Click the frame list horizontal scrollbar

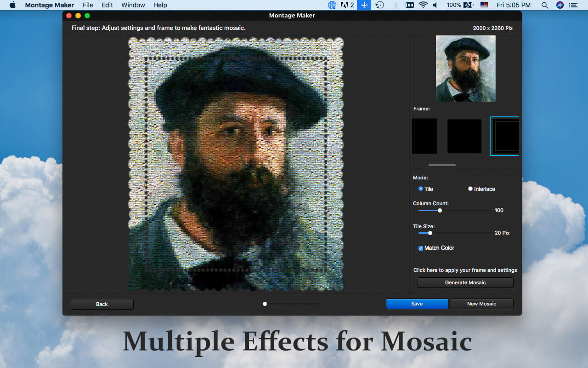click(x=442, y=165)
